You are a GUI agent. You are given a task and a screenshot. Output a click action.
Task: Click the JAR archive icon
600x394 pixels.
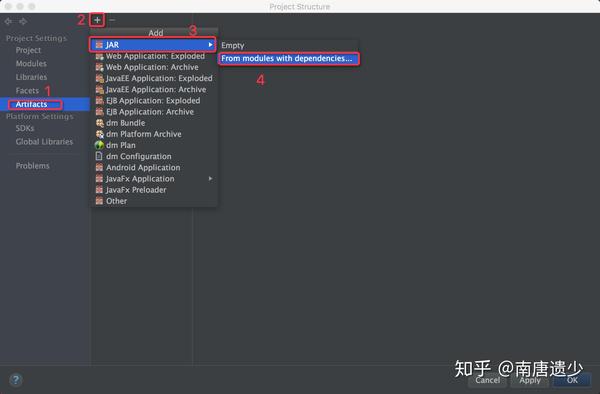pyautogui.click(x=99, y=45)
